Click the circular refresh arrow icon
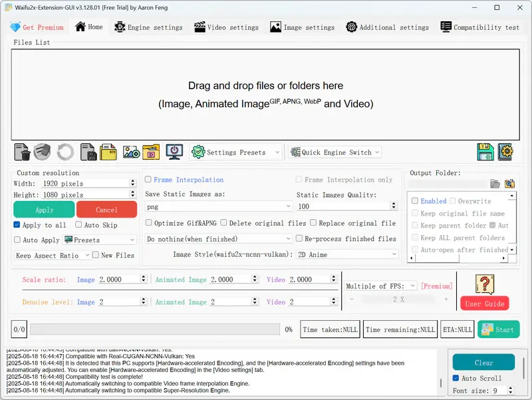532x400 pixels. tap(65, 152)
